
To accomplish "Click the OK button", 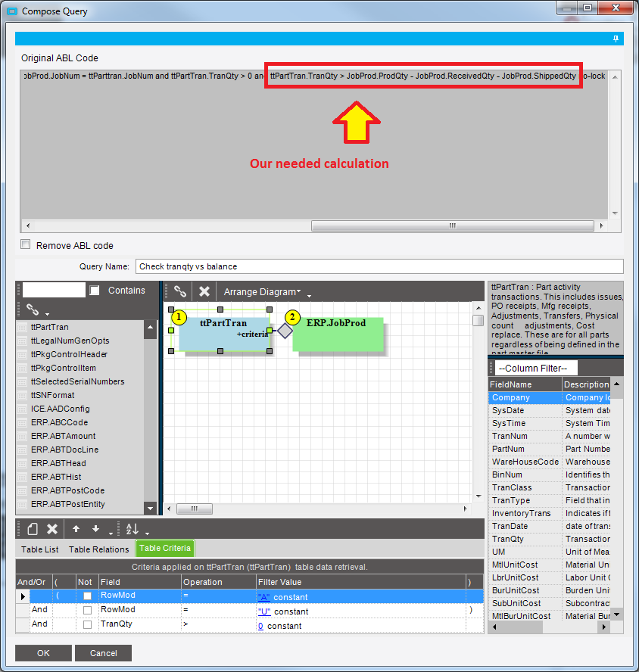I will [x=43, y=653].
